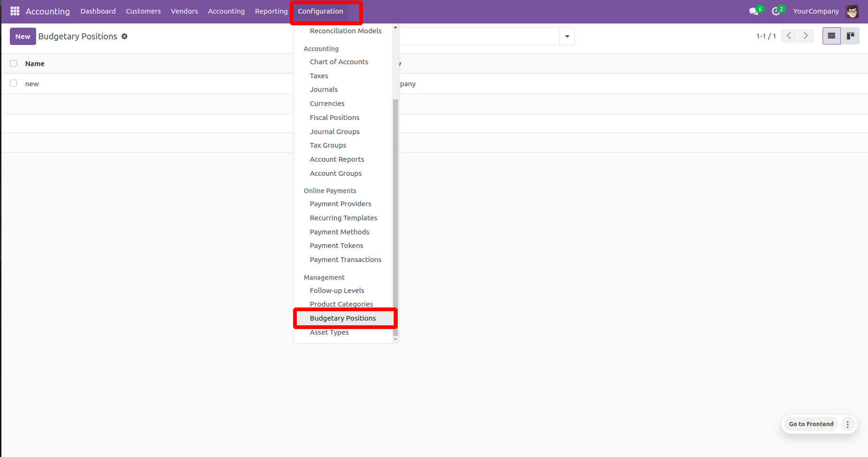The image size is (868, 457).
Task: Open the Reporting menu
Action: point(271,11)
